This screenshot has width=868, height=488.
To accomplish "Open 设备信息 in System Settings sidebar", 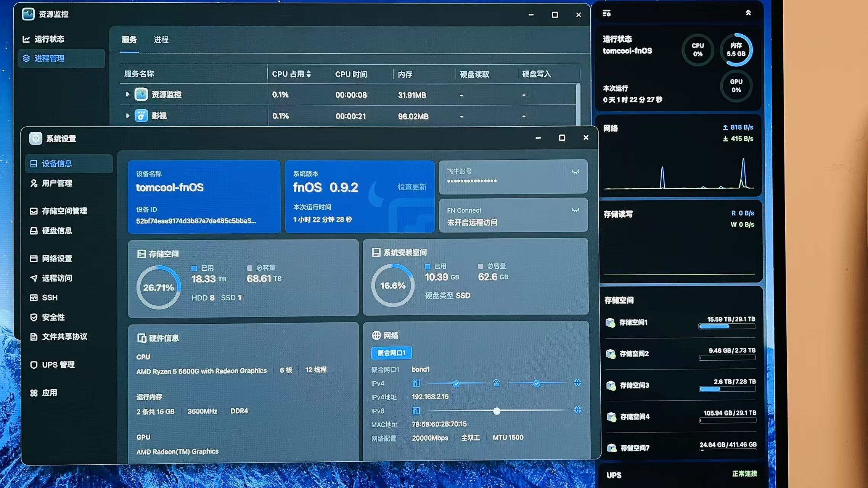I will coord(69,164).
